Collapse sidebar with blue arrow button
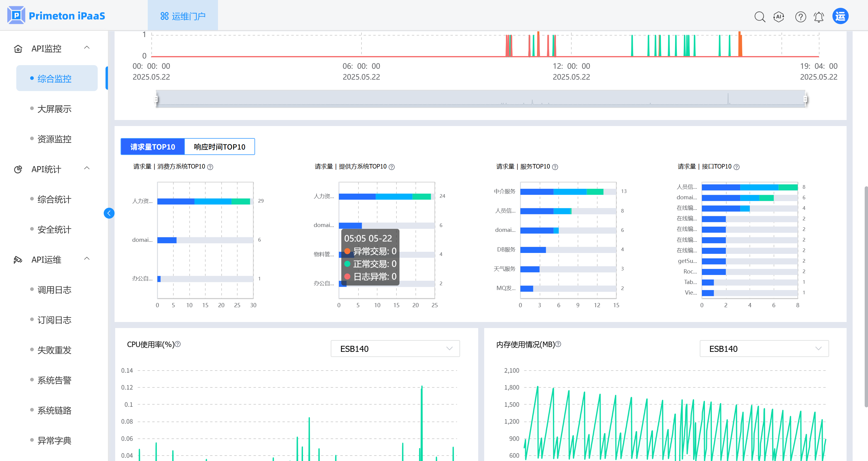Viewport: 868px width, 461px height. point(109,213)
